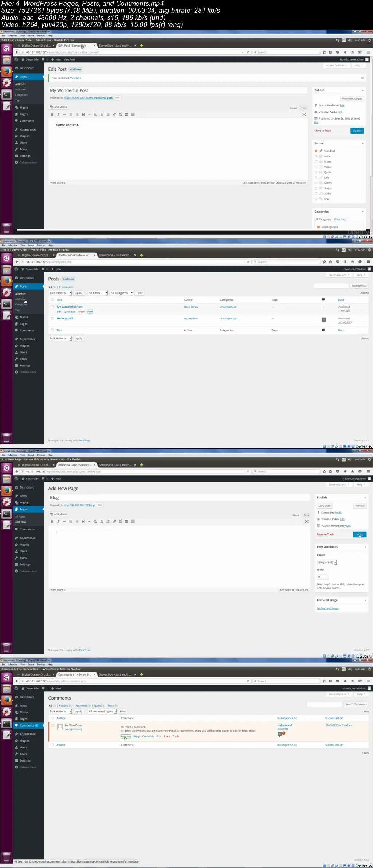Image resolution: width=373 pixels, height=868 pixels.
Task: Open All comment types dropdown in Comments
Action: [x=102, y=711]
